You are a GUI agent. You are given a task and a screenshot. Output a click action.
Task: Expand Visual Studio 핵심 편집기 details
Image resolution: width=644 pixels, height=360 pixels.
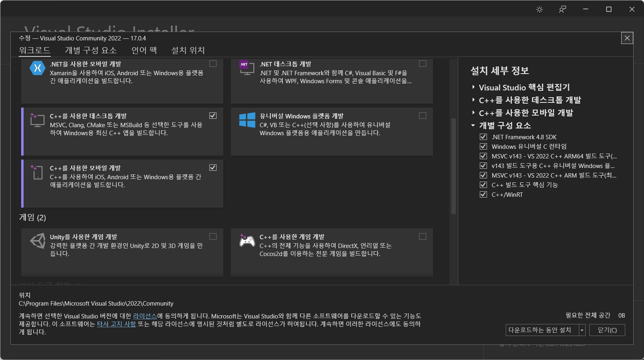(x=473, y=87)
